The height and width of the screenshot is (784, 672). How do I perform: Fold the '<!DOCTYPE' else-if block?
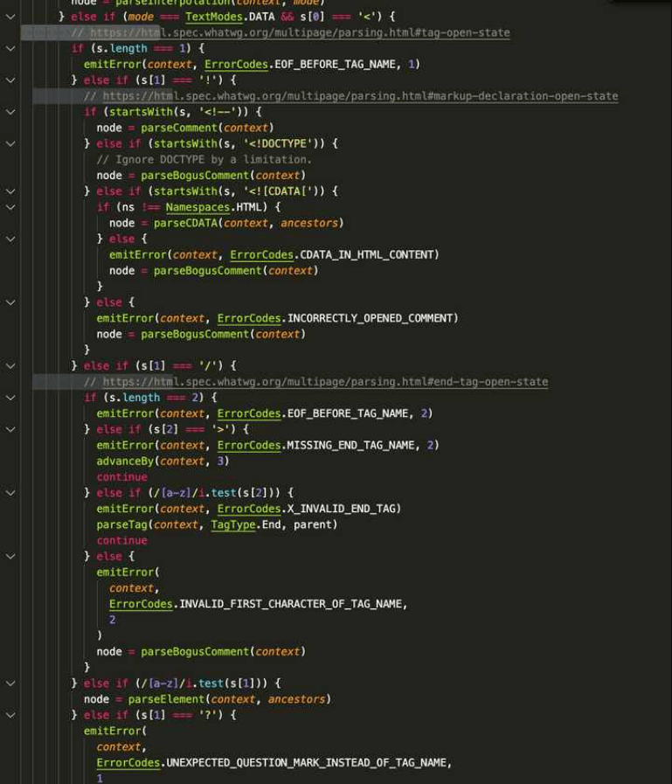click(x=10, y=144)
